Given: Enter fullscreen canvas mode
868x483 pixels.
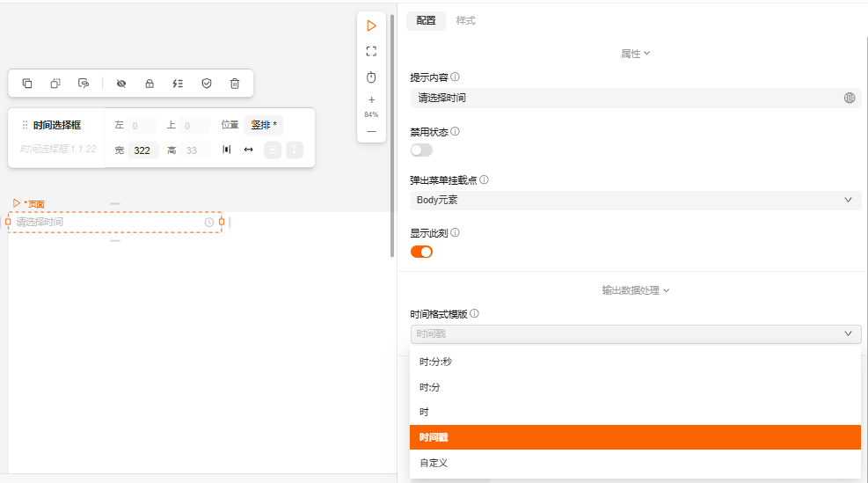Looking at the screenshot, I should pyautogui.click(x=371, y=51).
